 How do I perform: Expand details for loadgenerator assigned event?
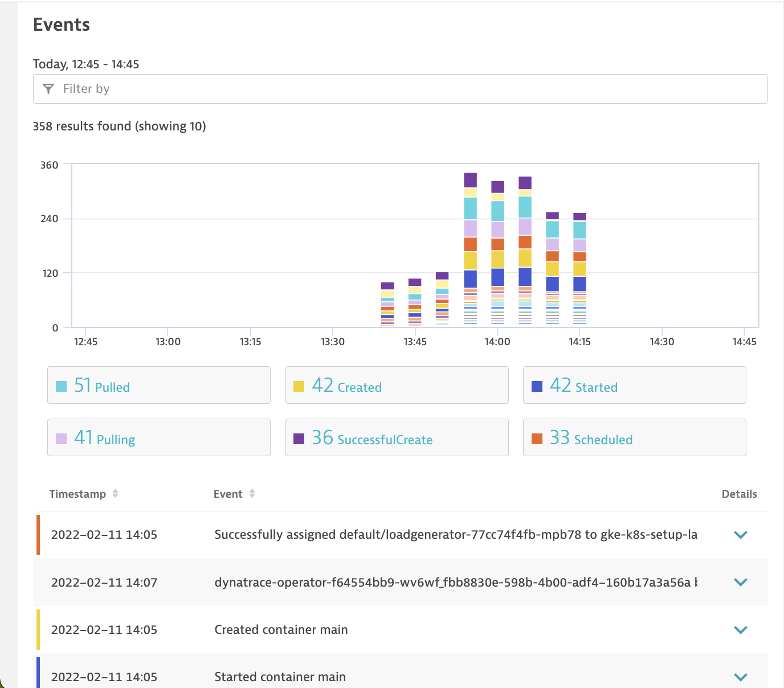tap(740, 535)
